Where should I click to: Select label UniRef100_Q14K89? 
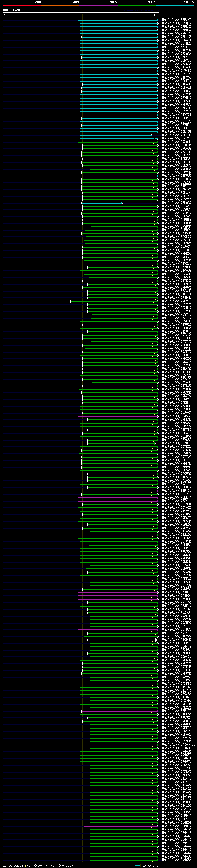176,823
